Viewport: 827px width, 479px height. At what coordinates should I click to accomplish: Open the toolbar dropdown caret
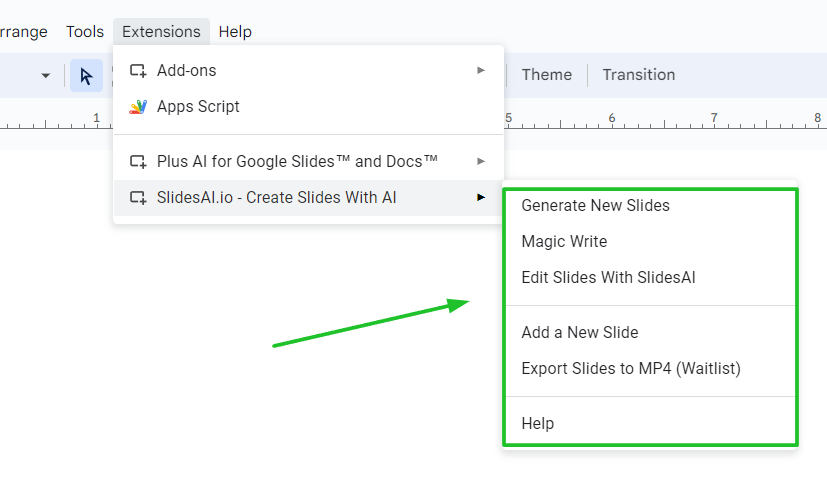pyautogui.click(x=46, y=76)
